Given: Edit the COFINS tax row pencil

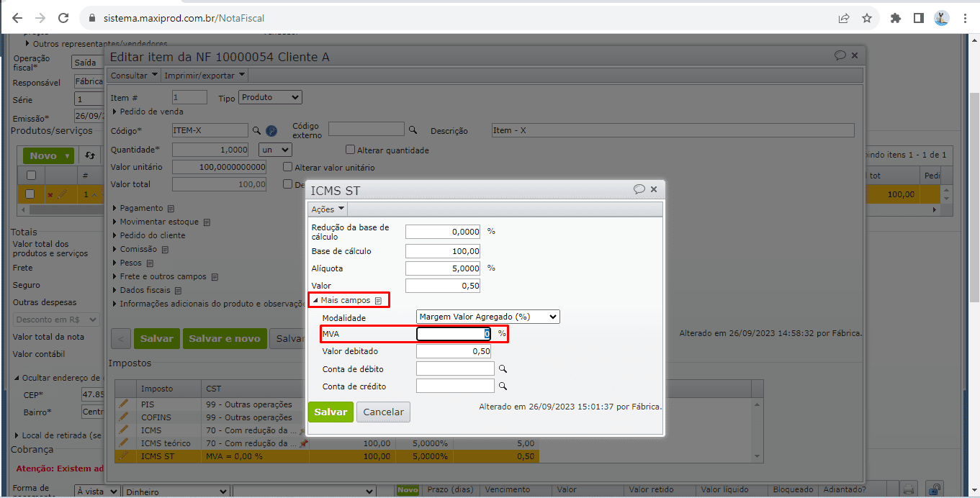Looking at the screenshot, I should [124, 417].
